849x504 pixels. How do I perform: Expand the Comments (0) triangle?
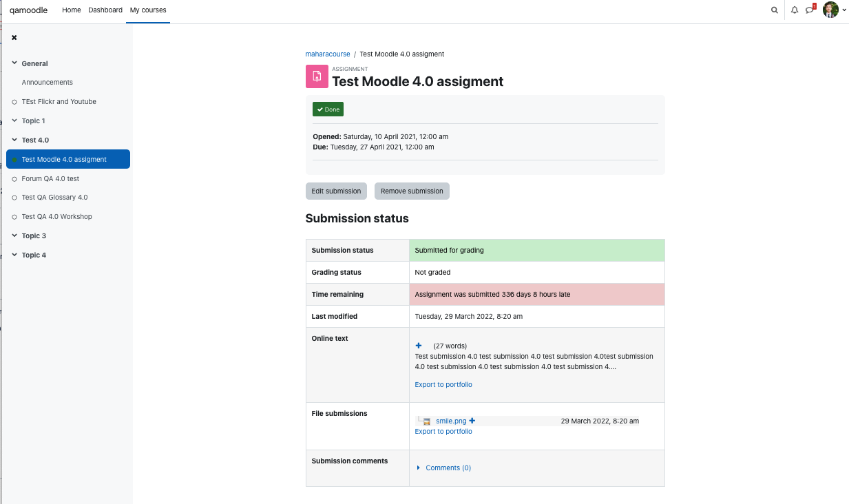click(x=419, y=468)
